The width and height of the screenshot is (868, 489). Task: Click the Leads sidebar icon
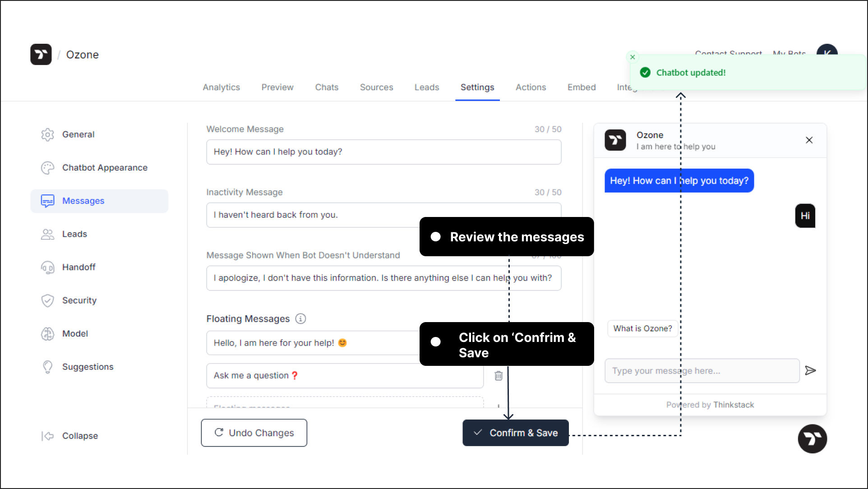click(47, 234)
